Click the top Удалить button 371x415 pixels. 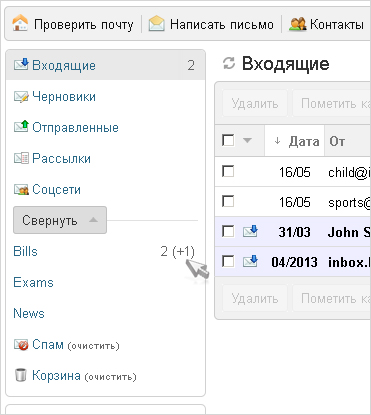pos(255,103)
